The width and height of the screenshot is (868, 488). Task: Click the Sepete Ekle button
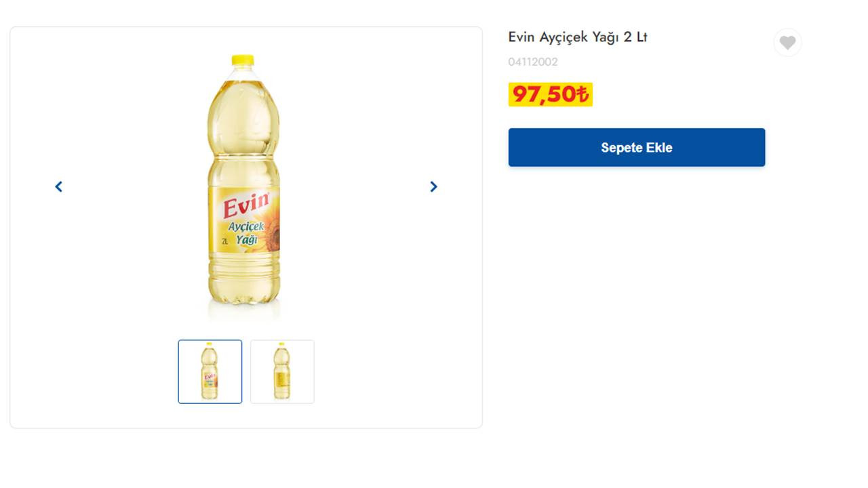(636, 147)
